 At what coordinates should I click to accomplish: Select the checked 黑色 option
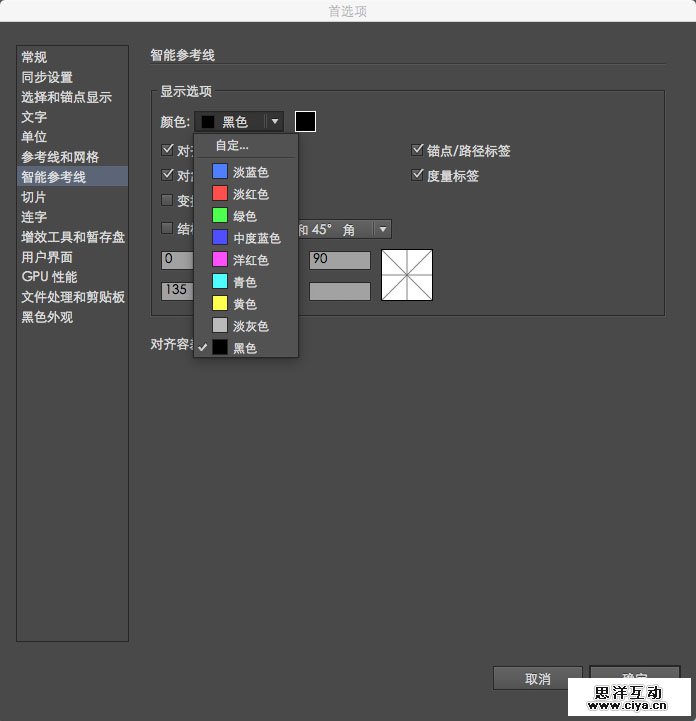[x=245, y=348]
